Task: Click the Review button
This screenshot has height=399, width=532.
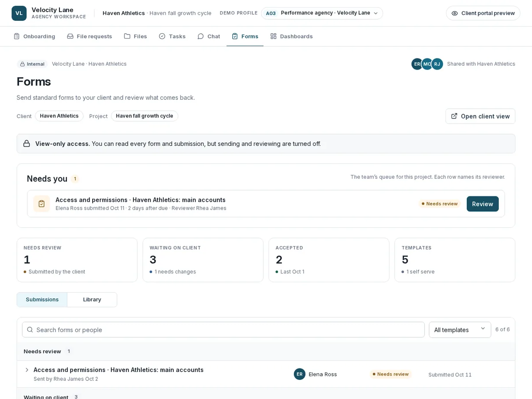Action: [482, 204]
